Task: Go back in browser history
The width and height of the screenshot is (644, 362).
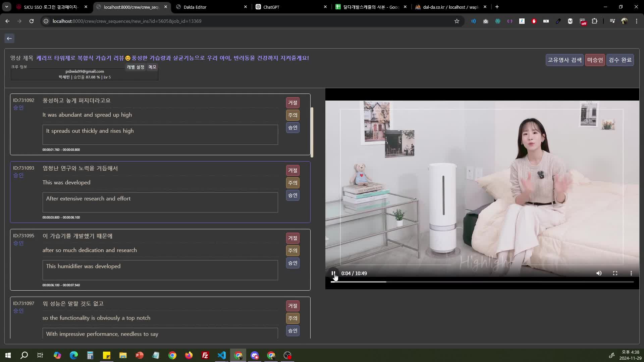Action: (7, 21)
